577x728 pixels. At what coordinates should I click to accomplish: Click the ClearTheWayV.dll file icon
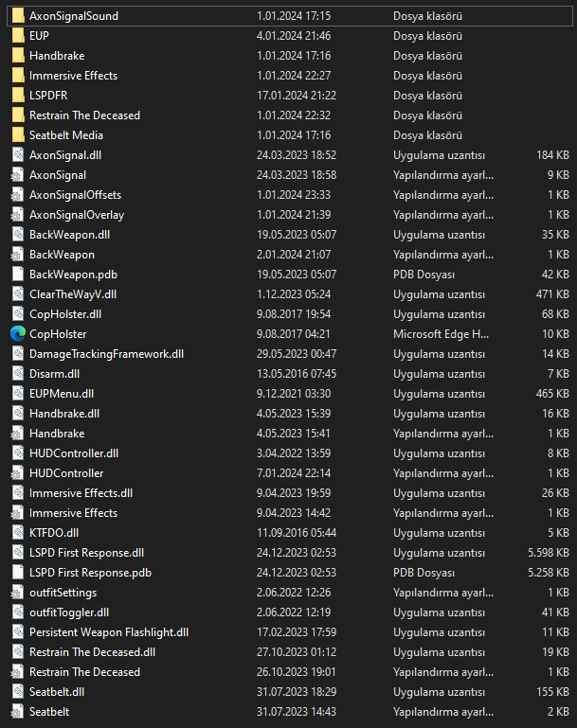(x=18, y=294)
